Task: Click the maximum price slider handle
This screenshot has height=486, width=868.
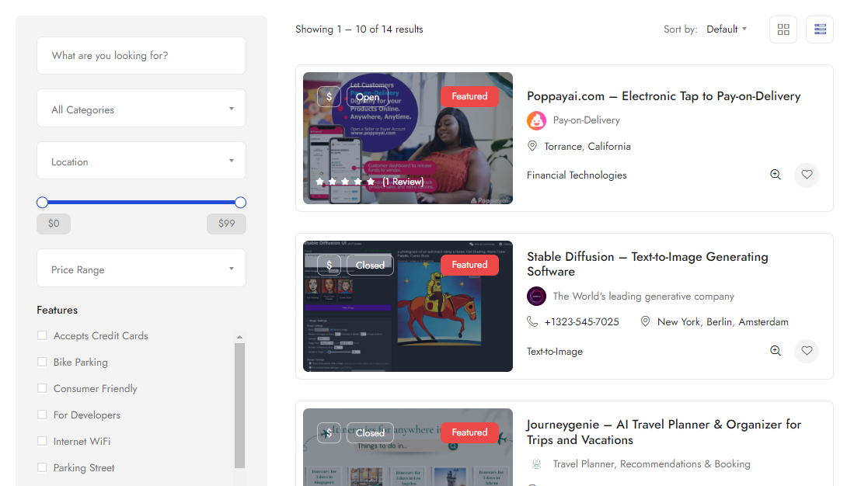Action: tap(240, 203)
